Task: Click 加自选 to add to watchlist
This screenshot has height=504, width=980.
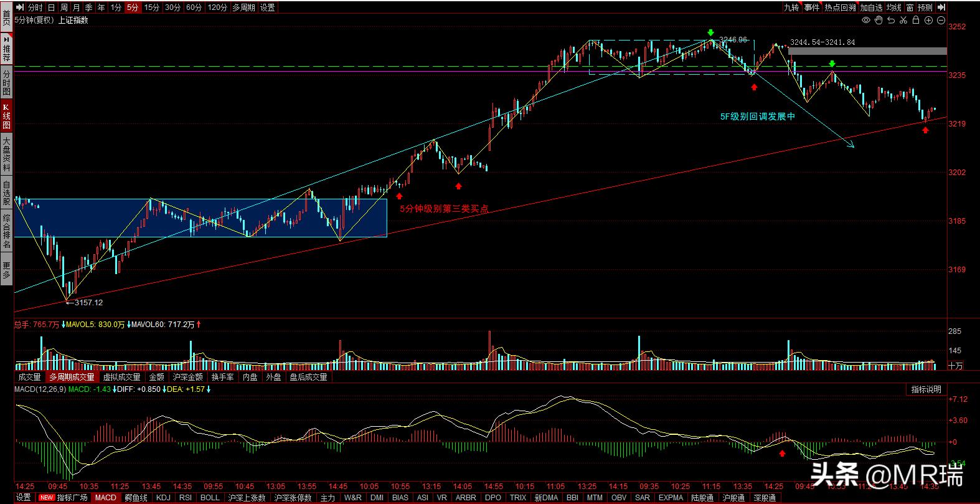Action: (x=872, y=7)
